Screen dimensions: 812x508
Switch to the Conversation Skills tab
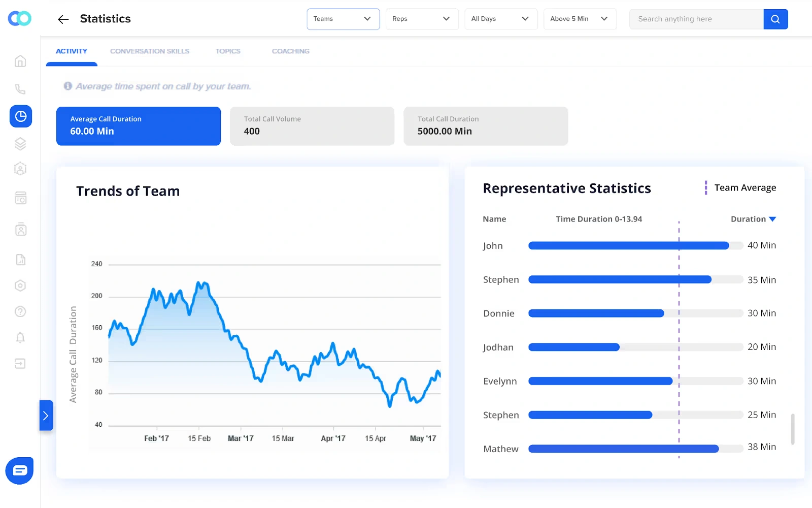(x=150, y=51)
